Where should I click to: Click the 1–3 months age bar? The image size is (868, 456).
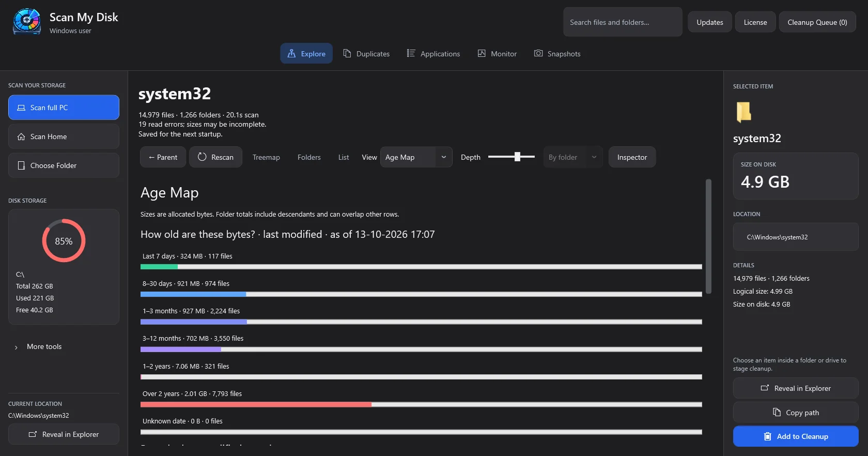click(x=421, y=322)
